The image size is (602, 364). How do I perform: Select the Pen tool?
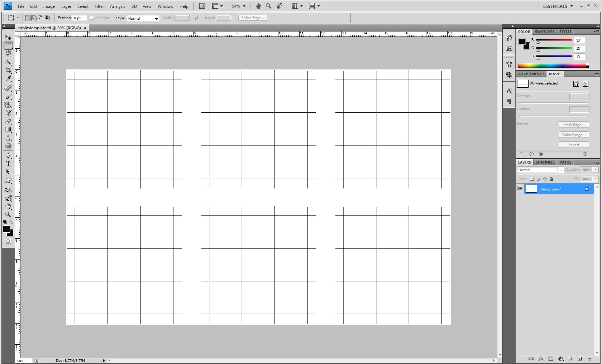tap(8, 155)
